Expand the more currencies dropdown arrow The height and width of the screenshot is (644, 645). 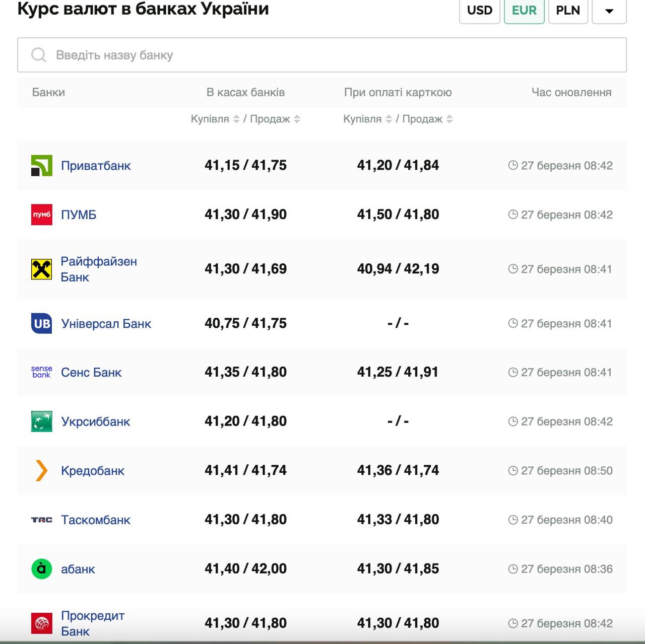click(x=609, y=11)
